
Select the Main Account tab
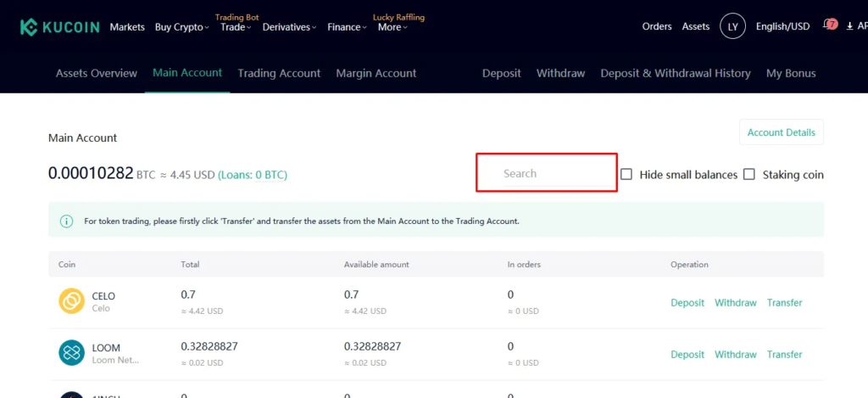pos(187,73)
